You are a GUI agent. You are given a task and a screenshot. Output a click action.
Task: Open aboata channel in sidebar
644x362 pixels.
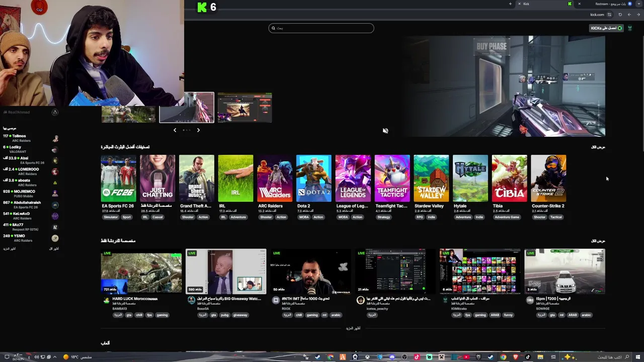(x=30, y=183)
